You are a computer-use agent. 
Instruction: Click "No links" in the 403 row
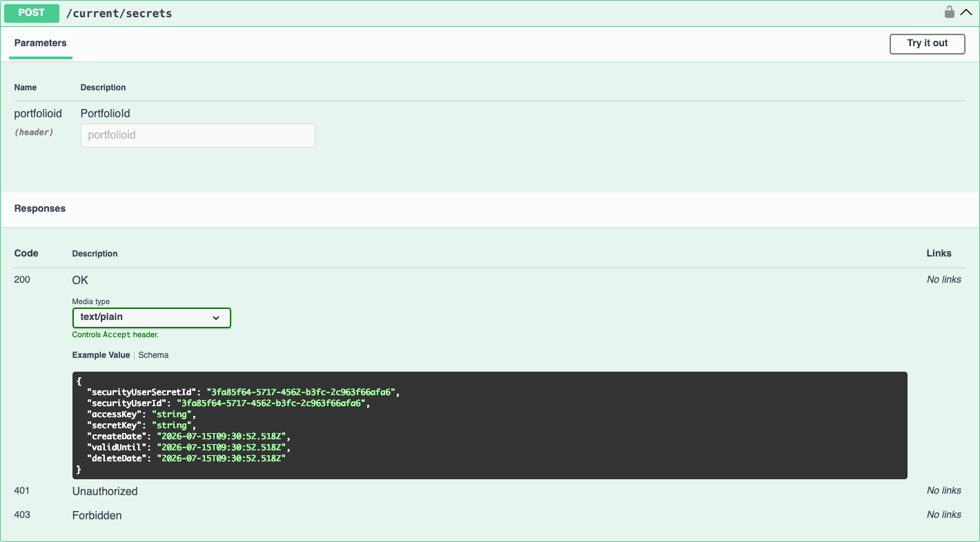(x=944, y=515)
